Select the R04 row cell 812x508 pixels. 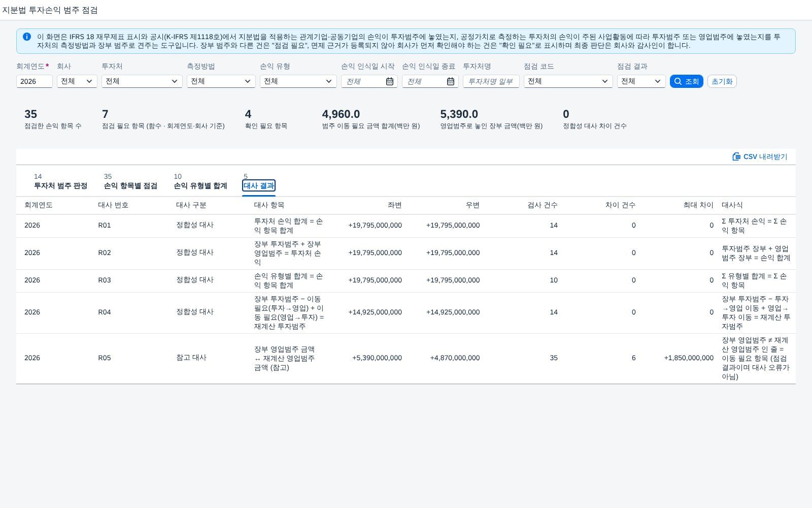click(x=105, y=312)
